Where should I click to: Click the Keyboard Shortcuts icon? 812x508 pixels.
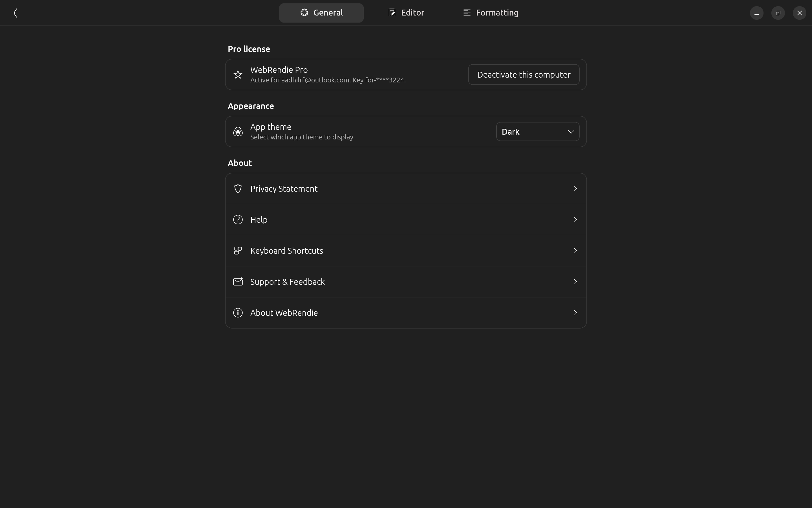point(238,251)
